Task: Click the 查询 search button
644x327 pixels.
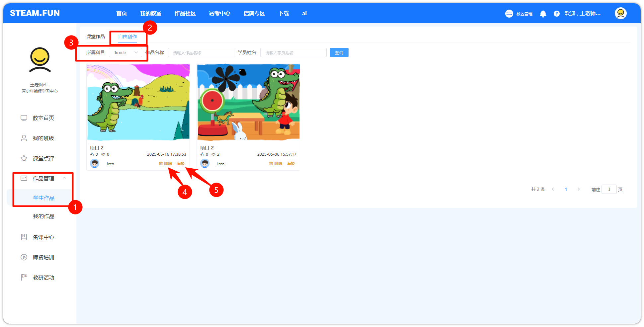Action: pyautogui.click(x=339, y=52)
